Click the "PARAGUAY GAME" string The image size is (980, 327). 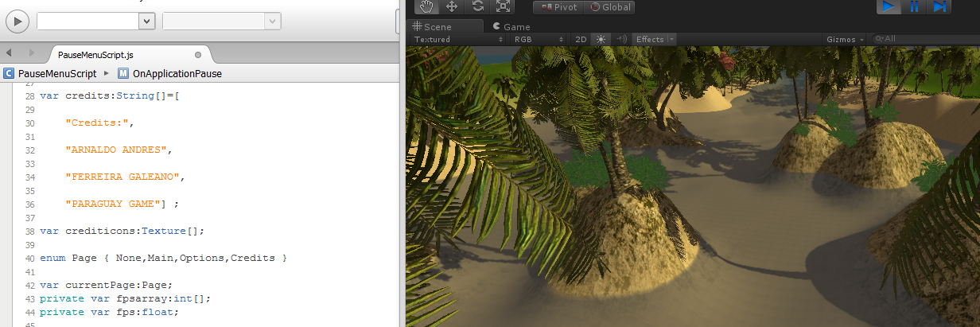tap(114, 204)
